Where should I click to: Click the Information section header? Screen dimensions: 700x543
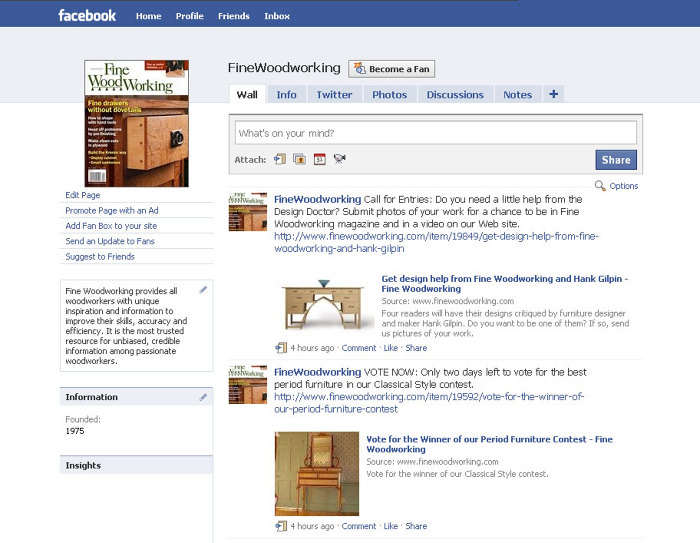(x=136, y=397)
